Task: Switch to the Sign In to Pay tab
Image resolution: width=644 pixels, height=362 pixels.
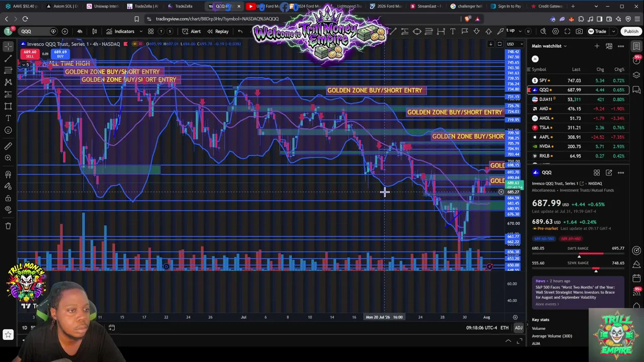Action: (x=505, y=6)
